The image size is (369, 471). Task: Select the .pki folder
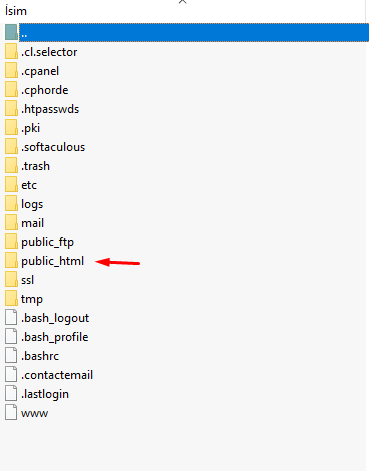pos(30,128)
